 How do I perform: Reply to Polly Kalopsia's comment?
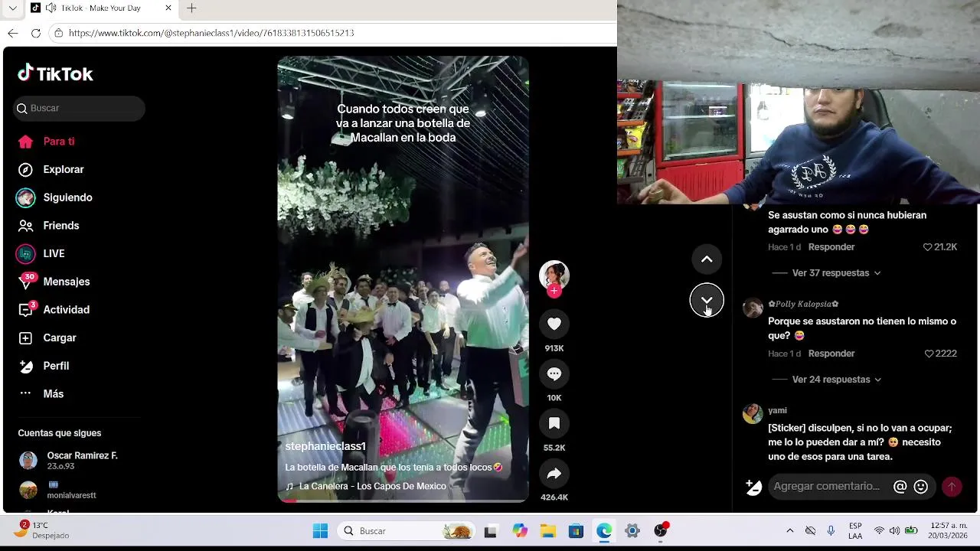[831, 354]
